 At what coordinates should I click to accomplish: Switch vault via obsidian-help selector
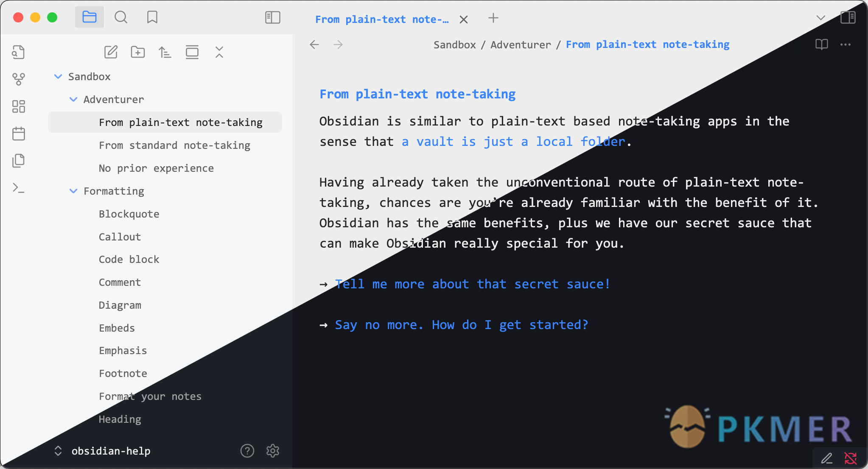pos(102,451)
